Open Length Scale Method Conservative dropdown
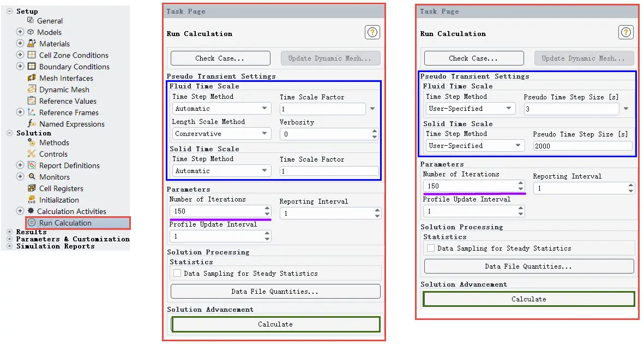Viewport: 644px width, 344px height. [221, 134]
